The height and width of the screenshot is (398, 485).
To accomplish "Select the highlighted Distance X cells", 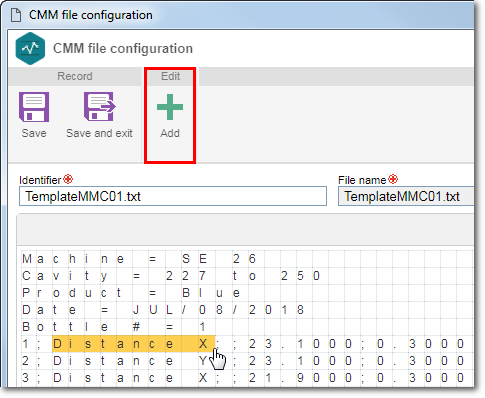I will coord(134,344).
